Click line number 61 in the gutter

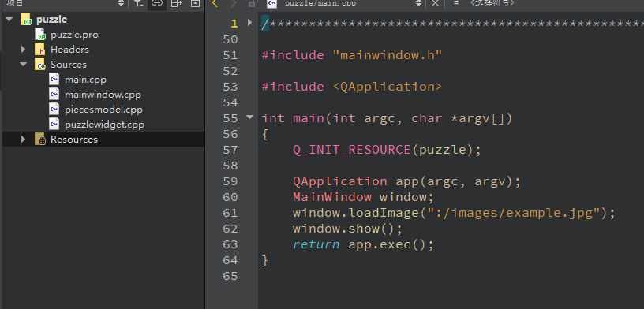pos(230,213)
